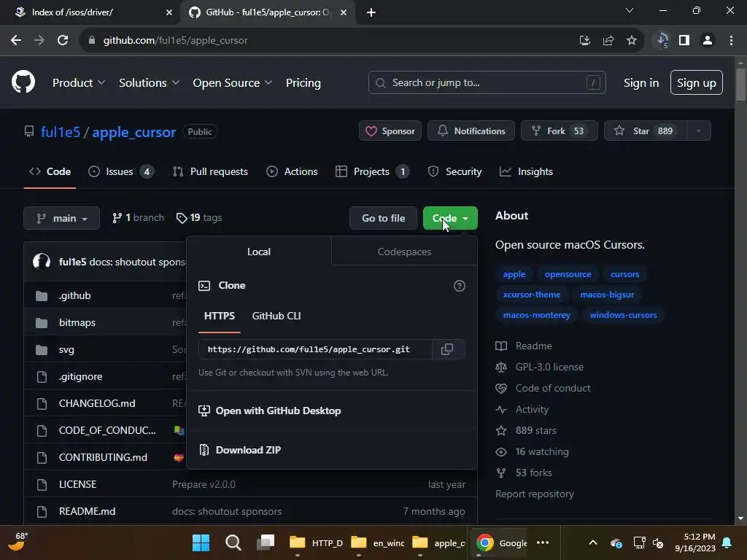Expand the Open Source menu
The height and width of the screenshot is (560, 747).
pyautogui.click(x=233, y=83)
